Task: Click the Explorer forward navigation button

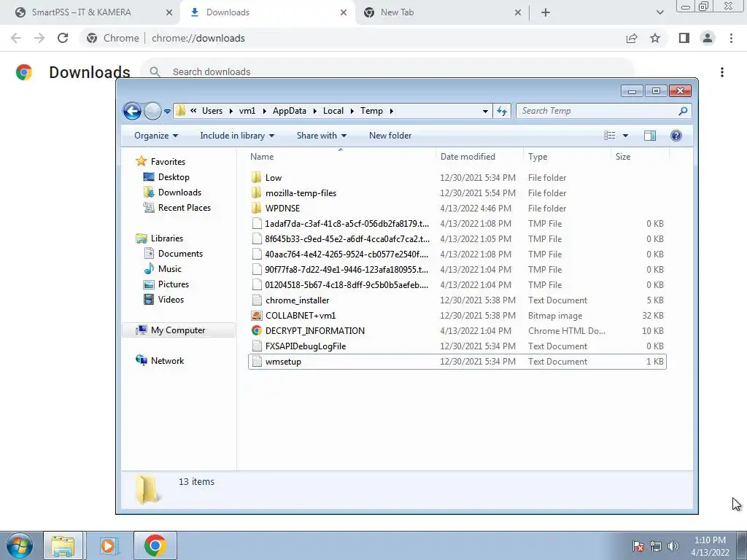Action: point(152,111)
